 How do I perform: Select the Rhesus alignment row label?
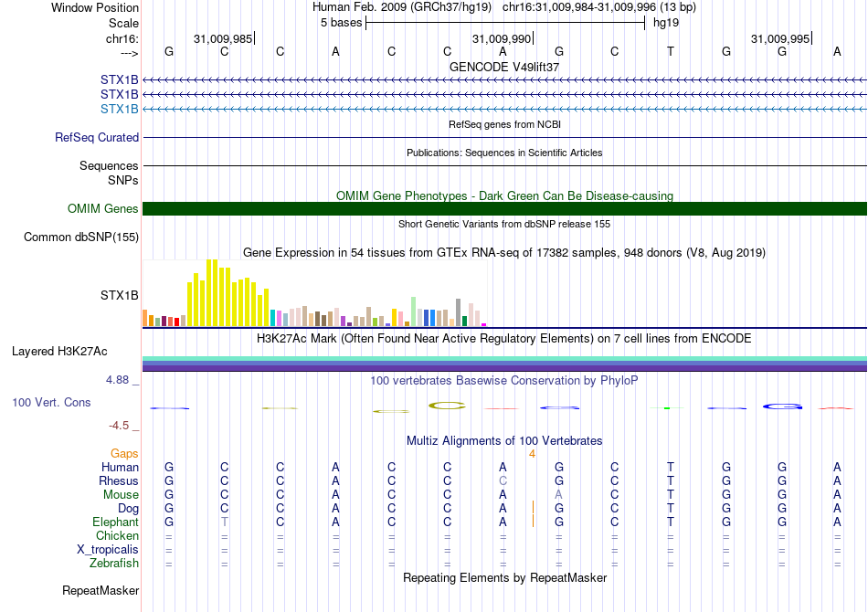[x=119, y=481]
